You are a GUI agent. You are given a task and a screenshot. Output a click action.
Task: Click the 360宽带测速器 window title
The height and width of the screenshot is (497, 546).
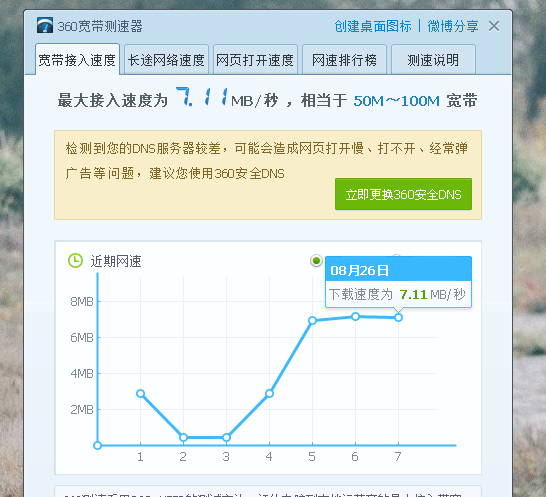(x=100, y=26)
